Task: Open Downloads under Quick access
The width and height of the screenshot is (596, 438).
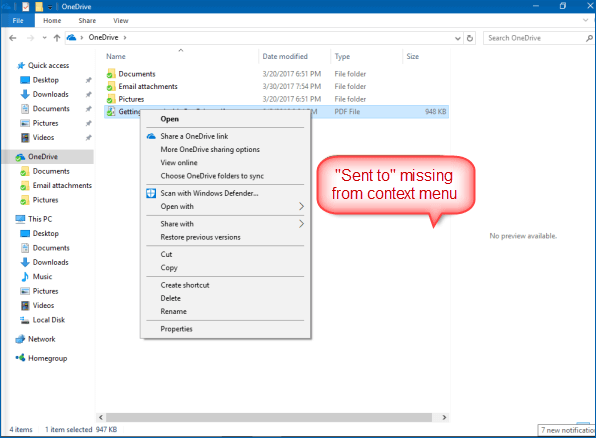Action: tap(51, 94)
